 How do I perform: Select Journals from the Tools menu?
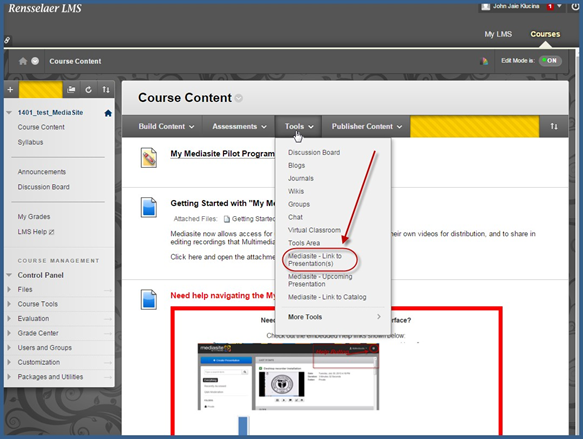coord(300,178)
